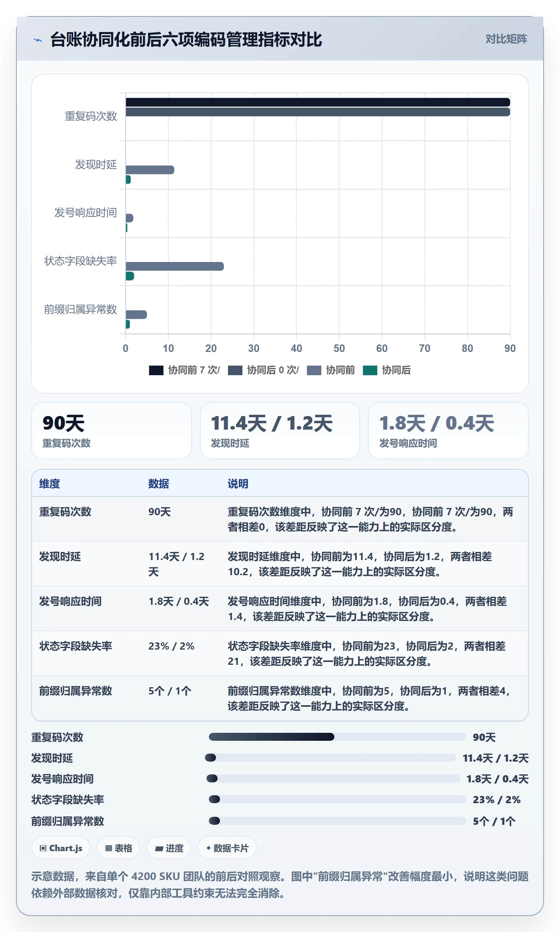Click the 状态字段缺失率 table row label
The image size is (560, 932).
point(76,646)
